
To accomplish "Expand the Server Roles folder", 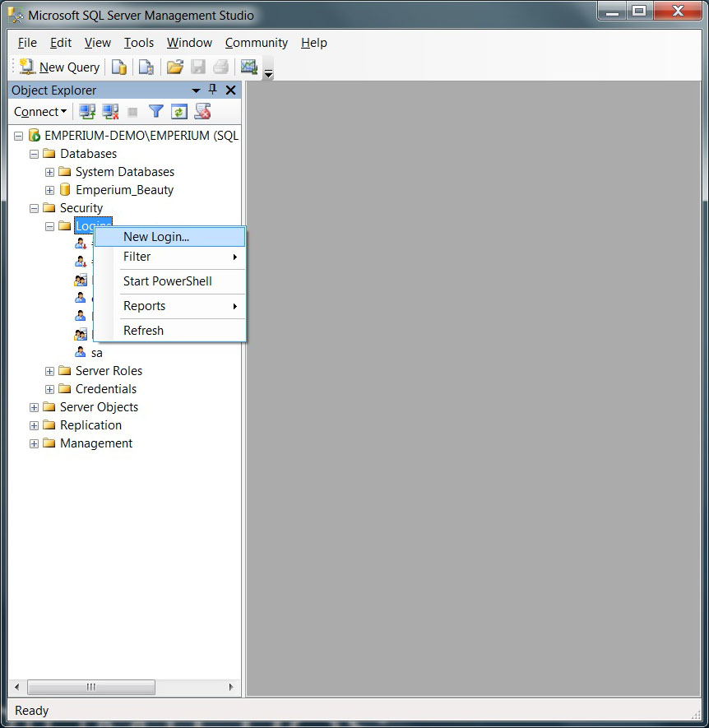I will (49, 371).
